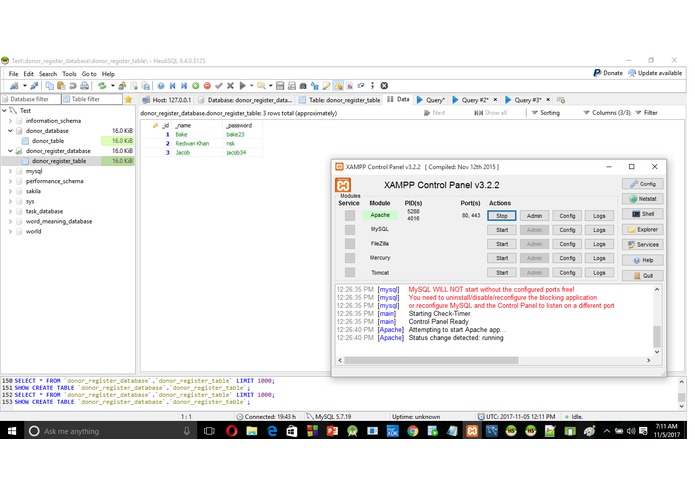Screen dimensions: 695x494
Task: Click the Paste icon in HeidiSQL toolbar
Action: pyautogui.click(x=61, y=86)
